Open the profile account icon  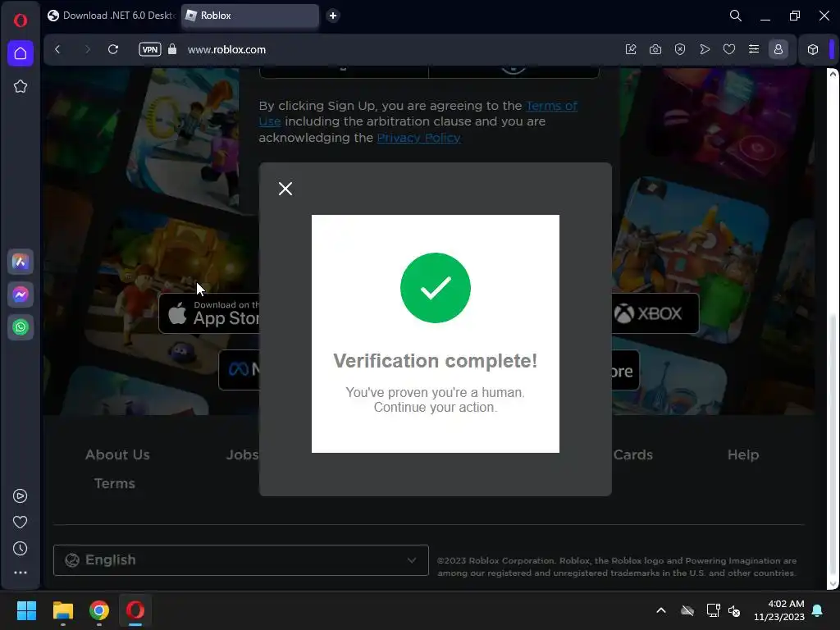click(x=778, y=49)
